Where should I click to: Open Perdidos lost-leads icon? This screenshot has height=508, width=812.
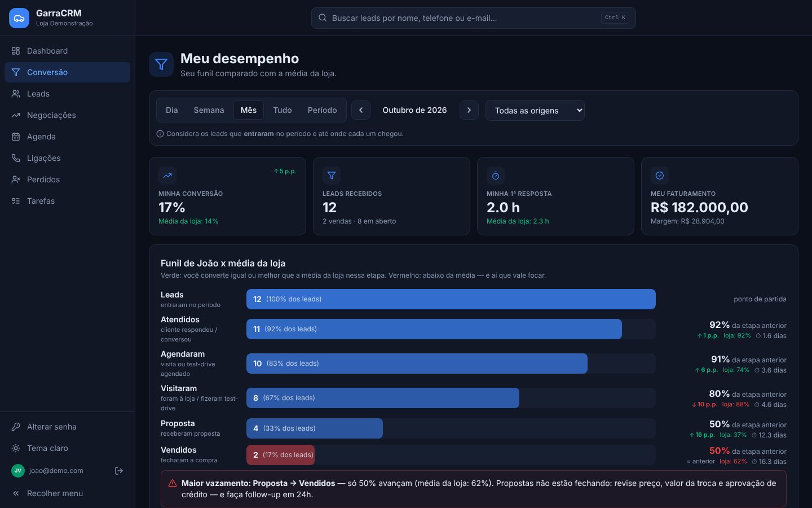point(16,179)
